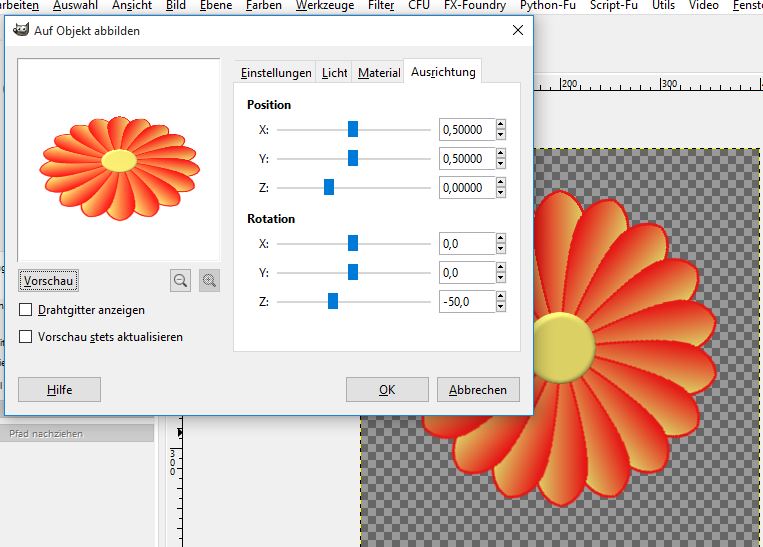Image resolution: width=763 pixels, height=547 pixels.
Task: Open the Filter menu
Action: pos(381,6)
